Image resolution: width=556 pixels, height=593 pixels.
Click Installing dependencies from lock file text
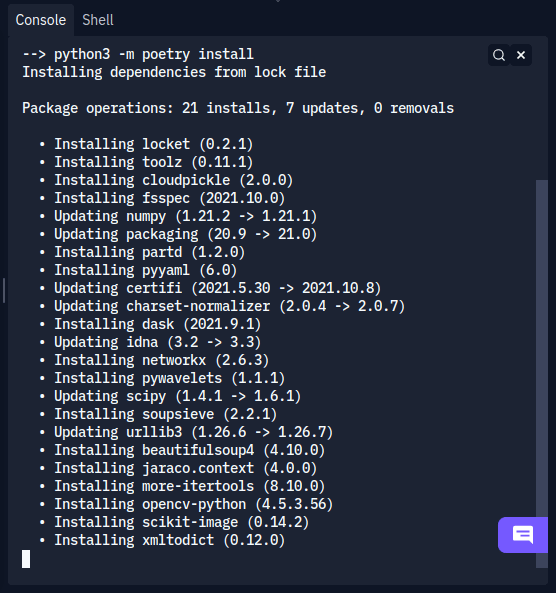click(x=174, y=72)
